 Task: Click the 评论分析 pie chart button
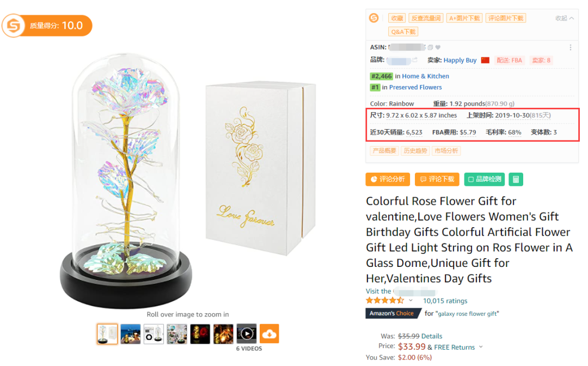(x=388, y=179)
